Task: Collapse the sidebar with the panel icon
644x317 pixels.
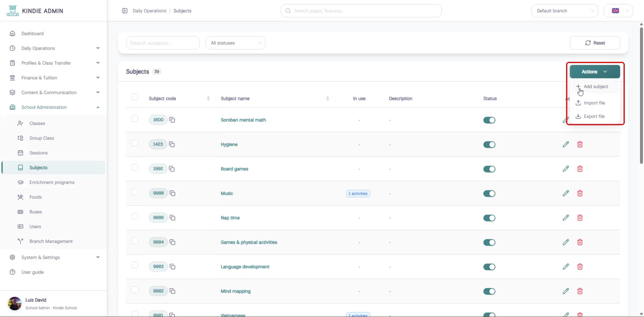Action: [125, 11]
